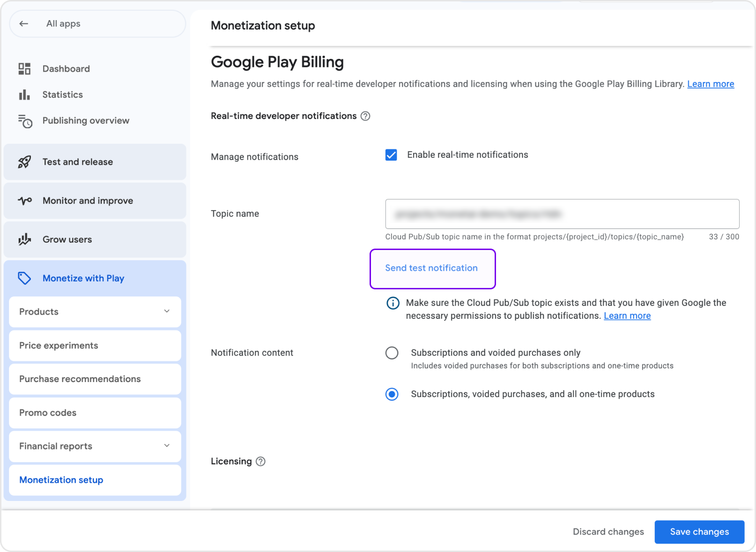Click the Publishing overview clock icon

pos(25,121)
